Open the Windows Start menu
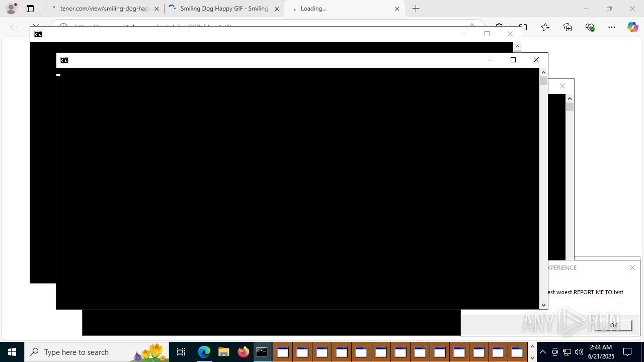 pyautogui.click(x=12, y=352)
